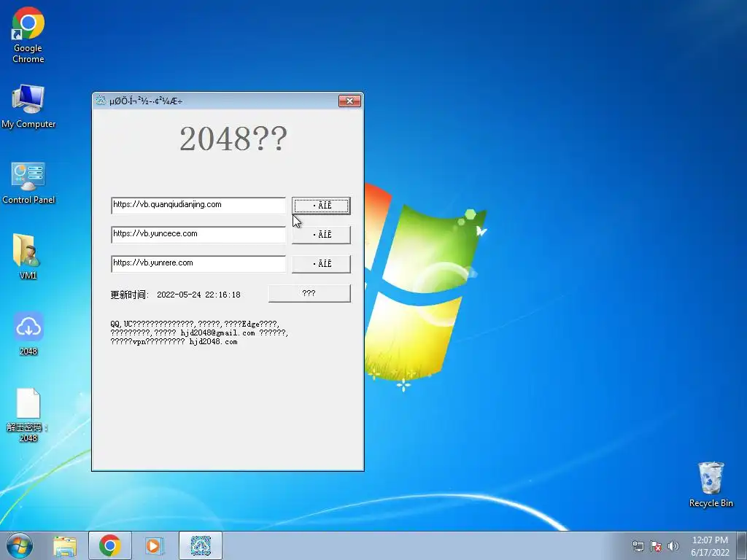This screenshot has height=560, width=747.
Task: Select the Control Panel desktop icon
Action: (x=28, y=183)
